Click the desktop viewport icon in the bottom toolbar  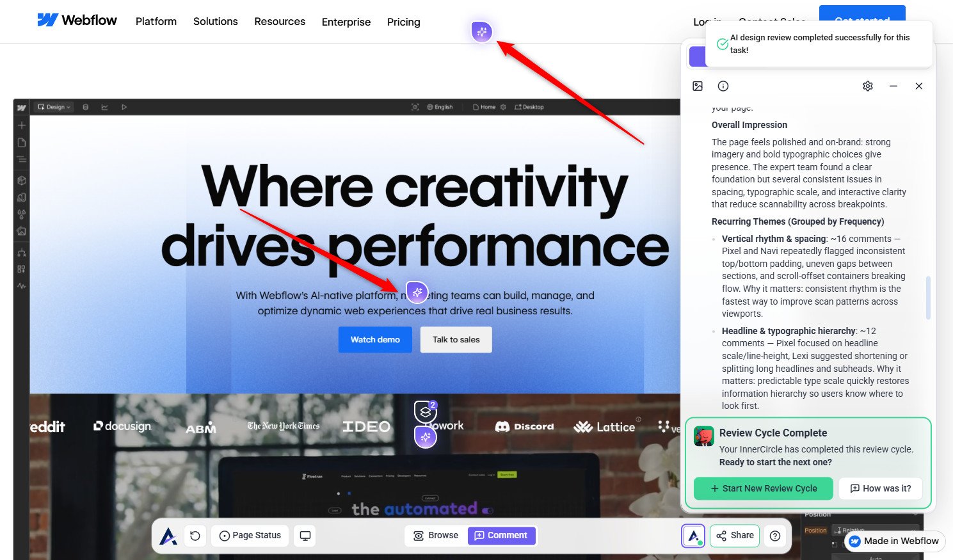point(305,536)
